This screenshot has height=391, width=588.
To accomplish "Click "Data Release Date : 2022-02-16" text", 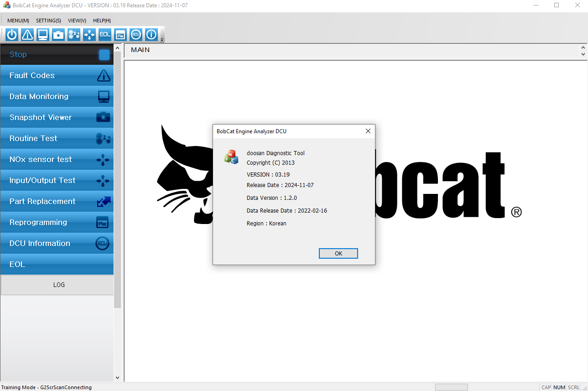I will click(x=287, y=211).
